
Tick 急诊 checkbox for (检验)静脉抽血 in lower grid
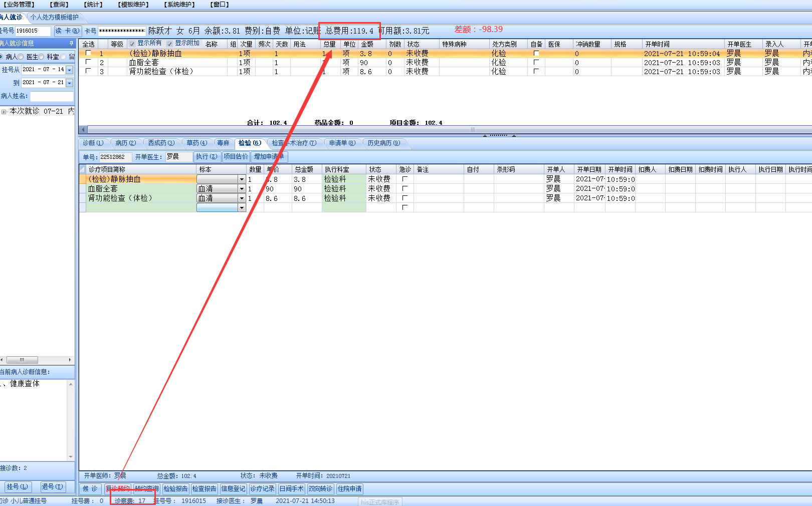click(x=405, y=179)
